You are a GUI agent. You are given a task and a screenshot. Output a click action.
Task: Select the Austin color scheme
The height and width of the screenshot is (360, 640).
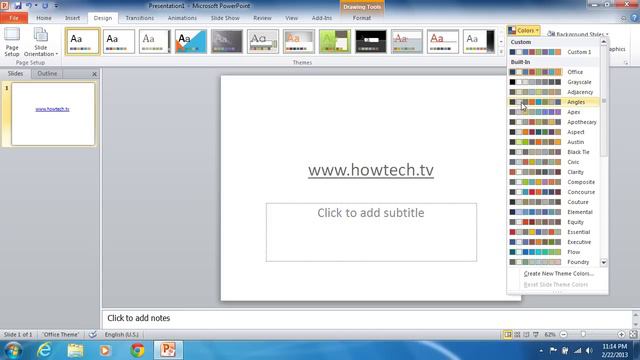[553, 142]
